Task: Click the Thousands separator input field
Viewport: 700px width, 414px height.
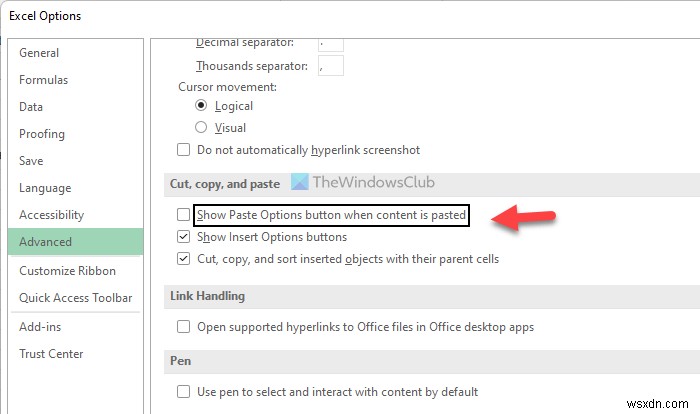Action: click(331, 66)
